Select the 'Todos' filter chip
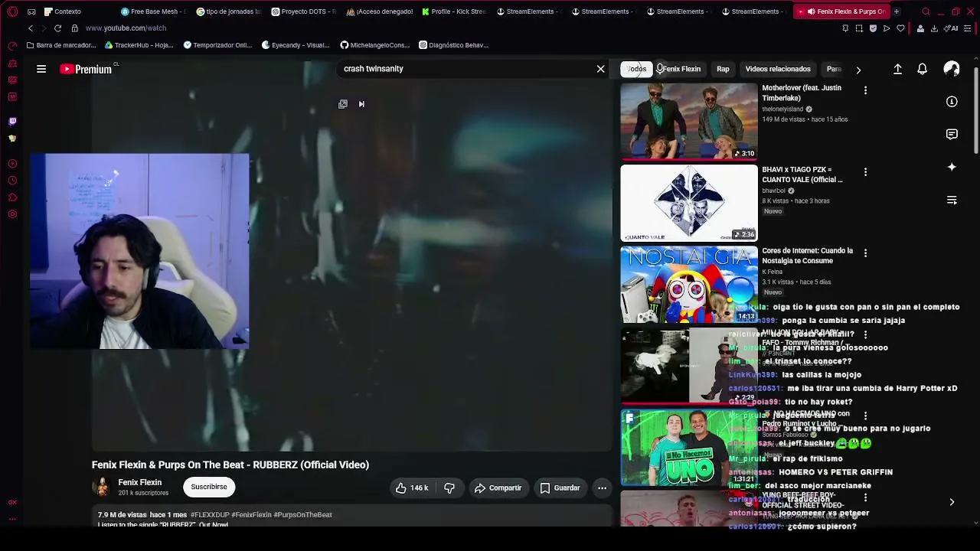This screenshot has height=551, width=980. pyautogui.click(x=636, y=69)
